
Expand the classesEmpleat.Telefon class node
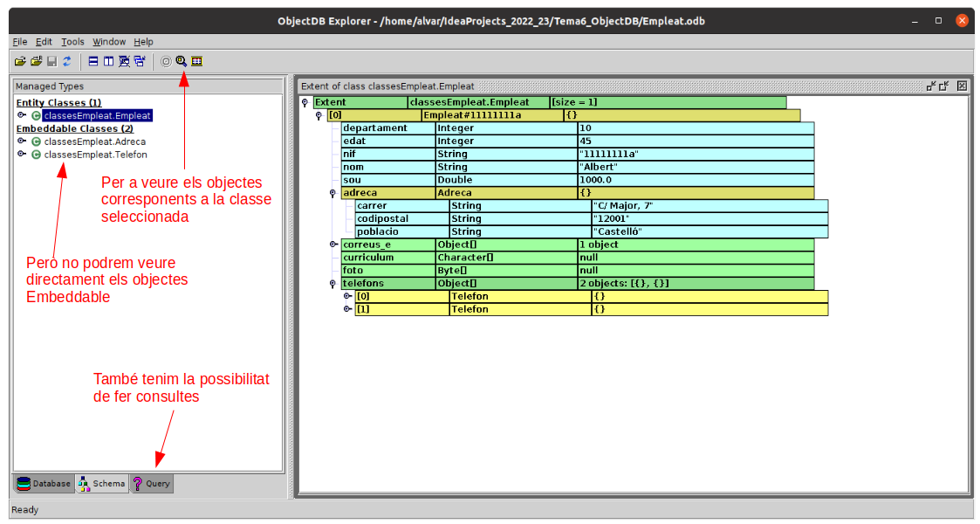click(22, 155)
